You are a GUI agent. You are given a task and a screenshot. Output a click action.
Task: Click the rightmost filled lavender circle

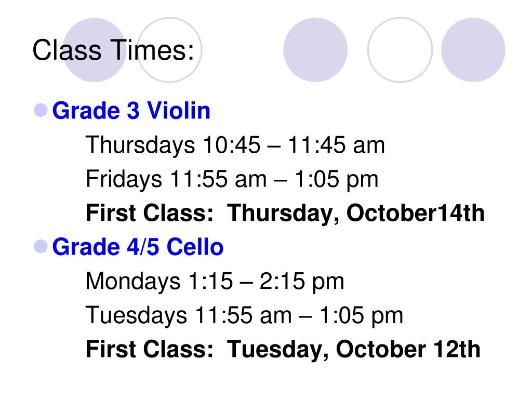point(473,50)
